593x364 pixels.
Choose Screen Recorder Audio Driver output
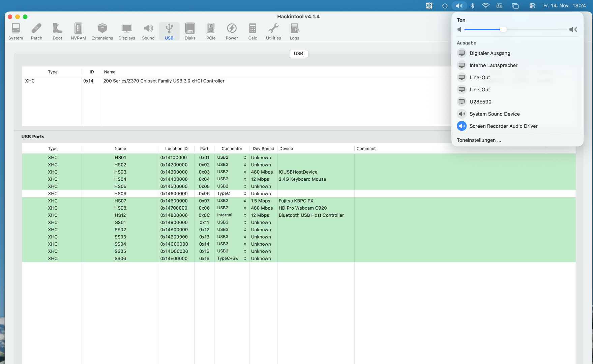point(503,126)
